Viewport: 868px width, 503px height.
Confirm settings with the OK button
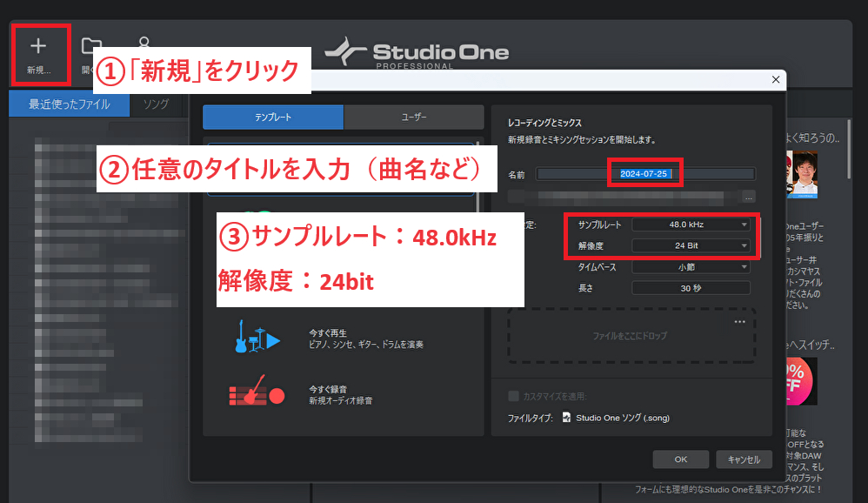pos(681,459)
